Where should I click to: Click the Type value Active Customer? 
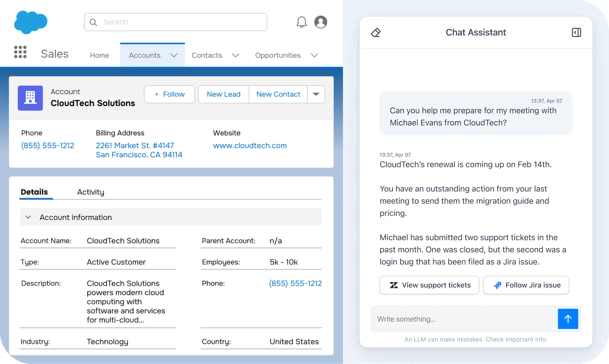pos(116,262)
